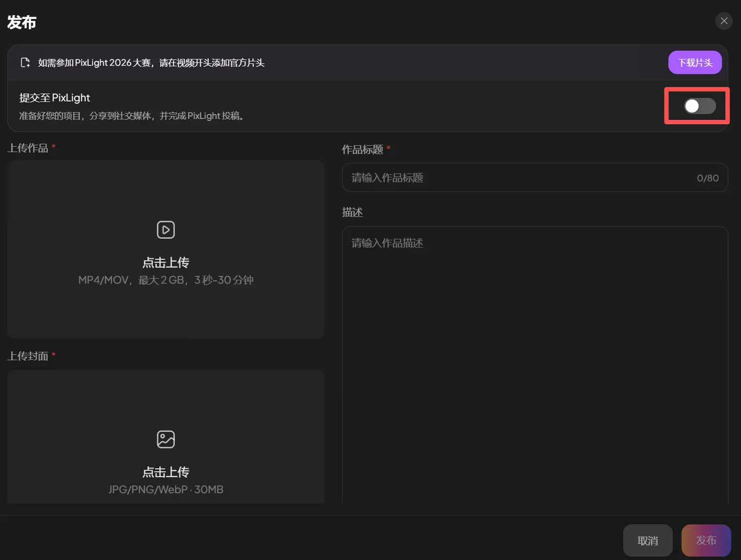Click the 描述 label
741x560 pixels.
point(352,212)
